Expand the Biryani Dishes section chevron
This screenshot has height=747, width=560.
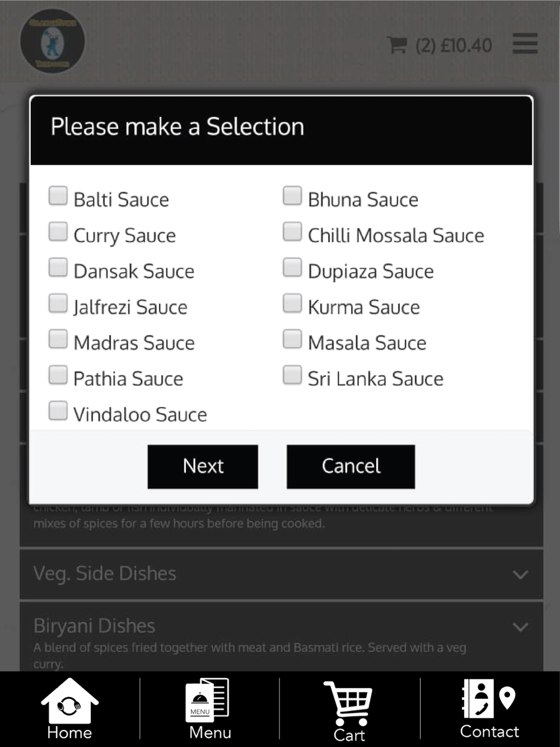pyautogui.click(x=521, y=627)
